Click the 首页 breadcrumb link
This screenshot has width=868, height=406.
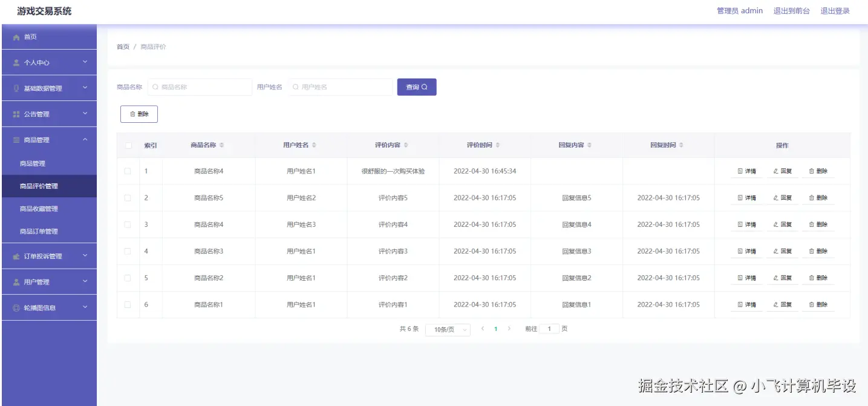coord(123,47)
